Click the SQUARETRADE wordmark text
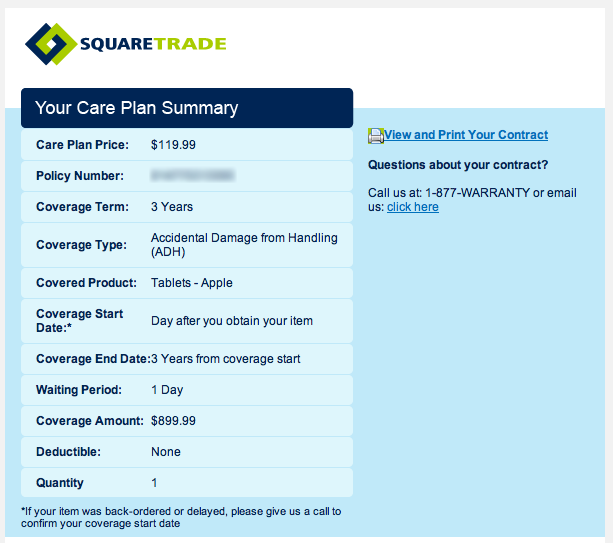The height and width of the screenshot is (543, 613). pos(153,44)
